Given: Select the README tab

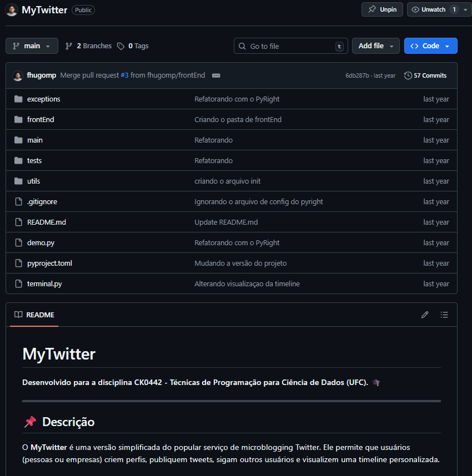Looking at the screenshot, I should point(34,315).
